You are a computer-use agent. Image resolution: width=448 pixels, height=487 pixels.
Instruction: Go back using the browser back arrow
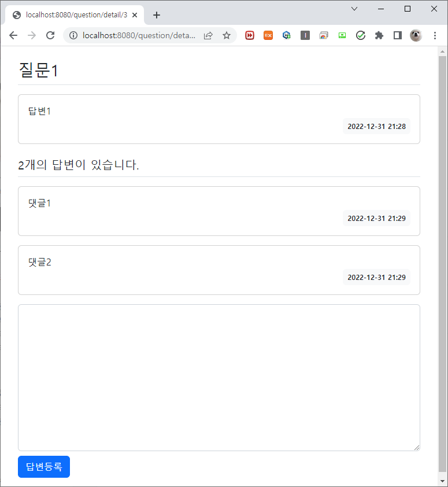click(13, 35)
